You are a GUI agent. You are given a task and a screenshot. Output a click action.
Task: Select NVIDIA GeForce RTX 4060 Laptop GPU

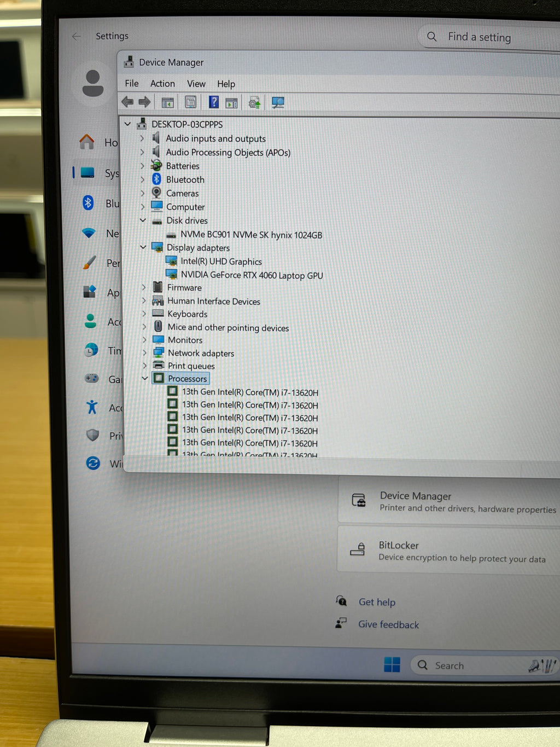(x=252, y=275)
